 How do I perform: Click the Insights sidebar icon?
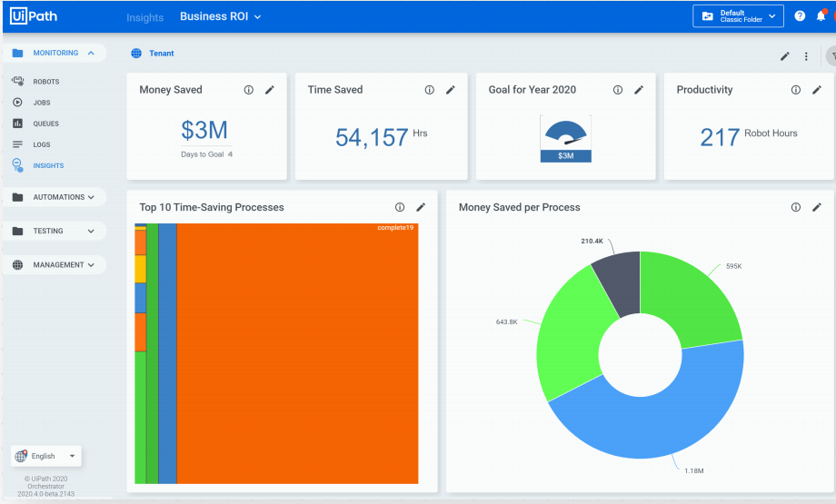point(17,165)
